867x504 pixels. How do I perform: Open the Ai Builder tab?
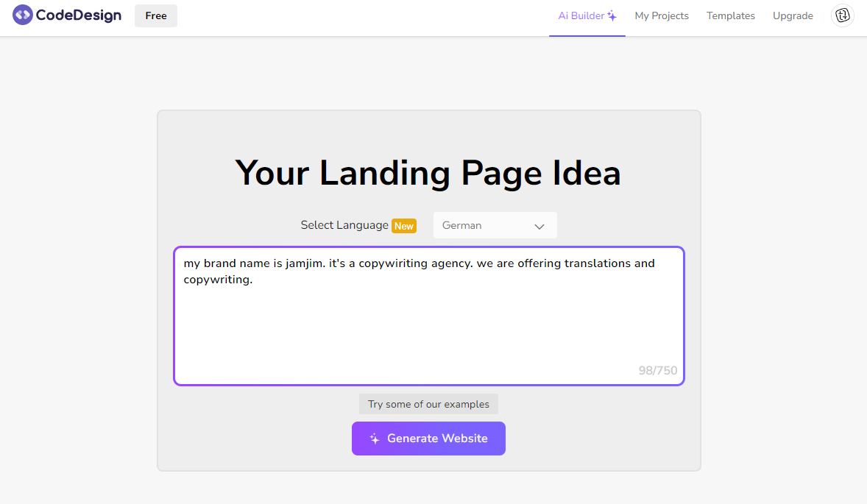587,16
